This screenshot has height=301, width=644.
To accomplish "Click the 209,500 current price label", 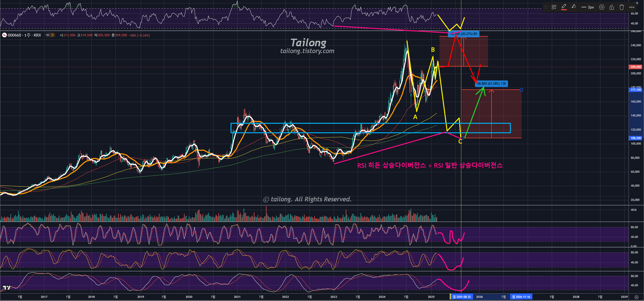I will [x=636, y=67].
